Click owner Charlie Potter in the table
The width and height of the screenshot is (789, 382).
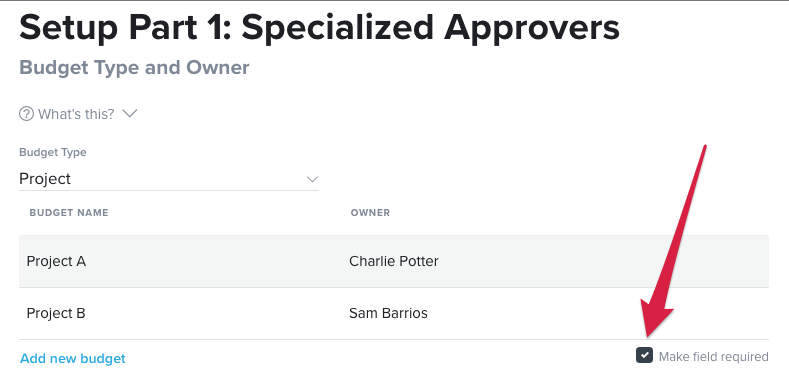pyautogui.click(x=393, y=261)
